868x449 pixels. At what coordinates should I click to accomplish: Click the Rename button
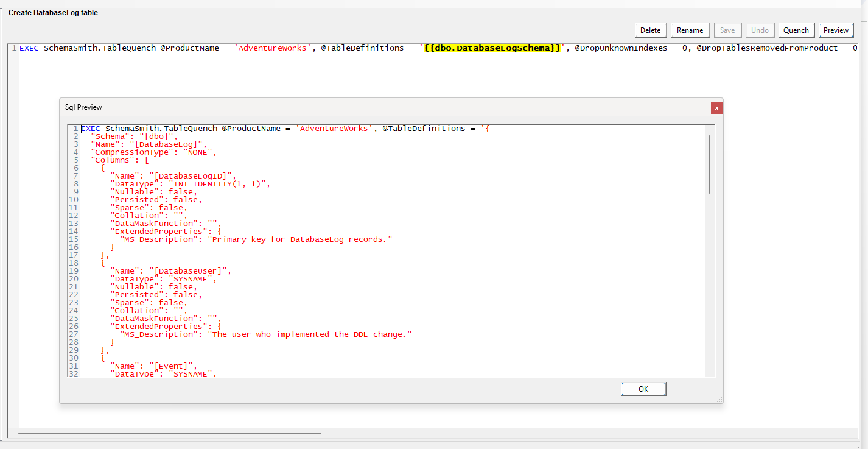tap(690, 30)
